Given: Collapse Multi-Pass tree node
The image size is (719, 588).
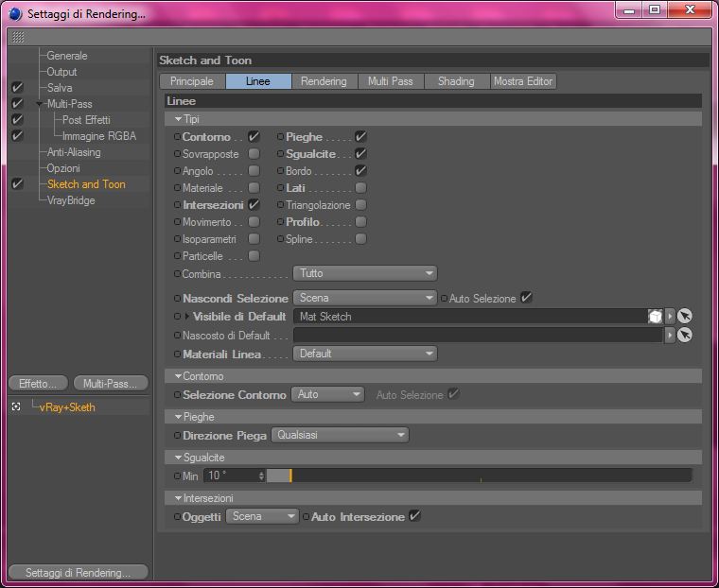Looking at the screenshot, I should click(x=39, y=104).
